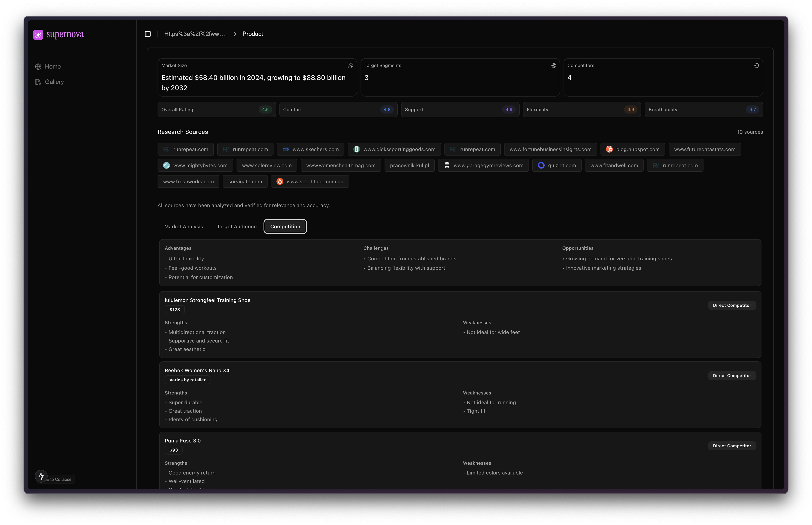Open the www.skechers.com source chip

click(x=310, y=149)
